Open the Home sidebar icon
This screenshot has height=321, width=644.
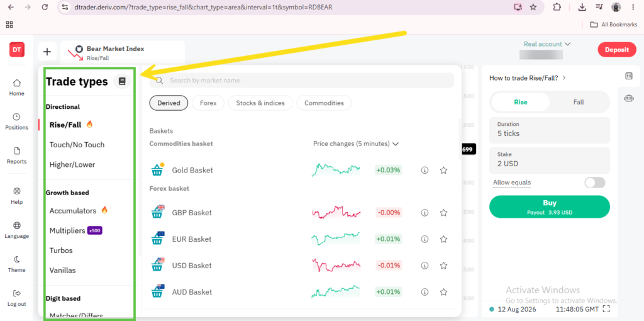17,87
